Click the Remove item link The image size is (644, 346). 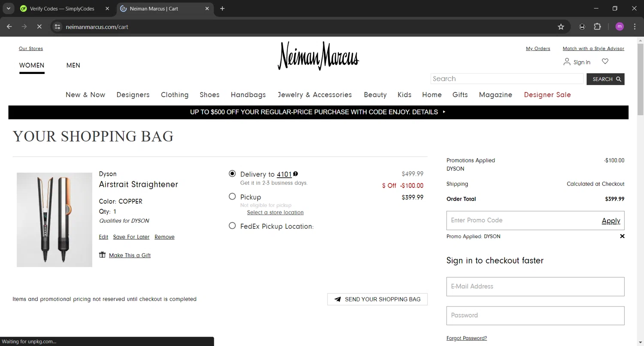(x=164, y=237)
